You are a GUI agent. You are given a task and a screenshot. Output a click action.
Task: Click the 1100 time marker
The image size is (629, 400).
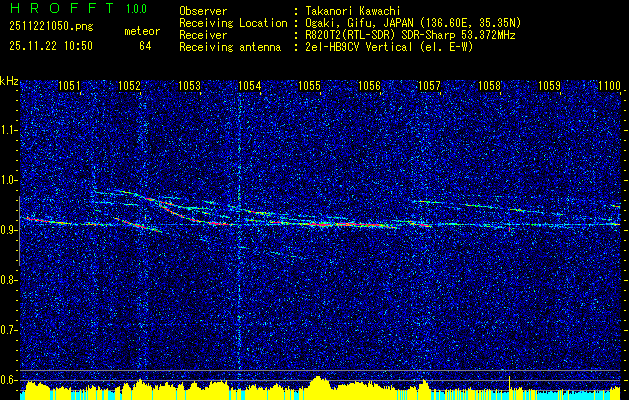coord(610,85)
